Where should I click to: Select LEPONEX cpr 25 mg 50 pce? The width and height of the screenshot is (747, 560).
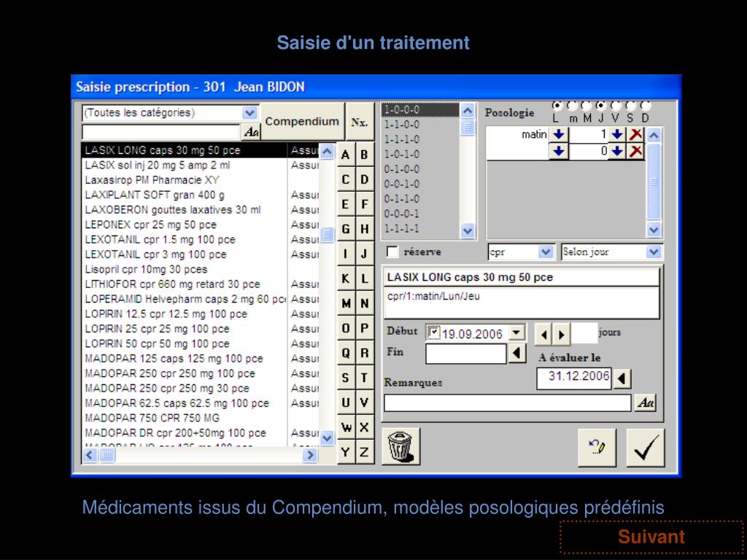(x=200, y=225)
